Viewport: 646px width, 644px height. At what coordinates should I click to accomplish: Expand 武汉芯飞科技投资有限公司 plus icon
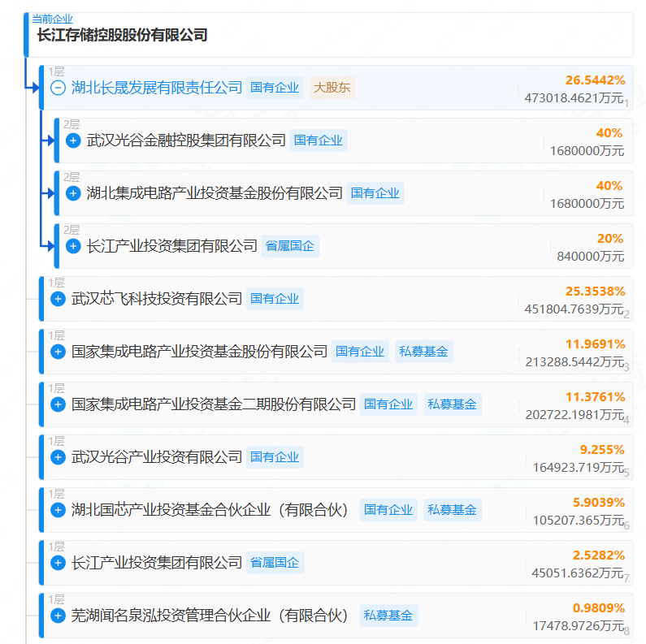[x=58, y=299]
